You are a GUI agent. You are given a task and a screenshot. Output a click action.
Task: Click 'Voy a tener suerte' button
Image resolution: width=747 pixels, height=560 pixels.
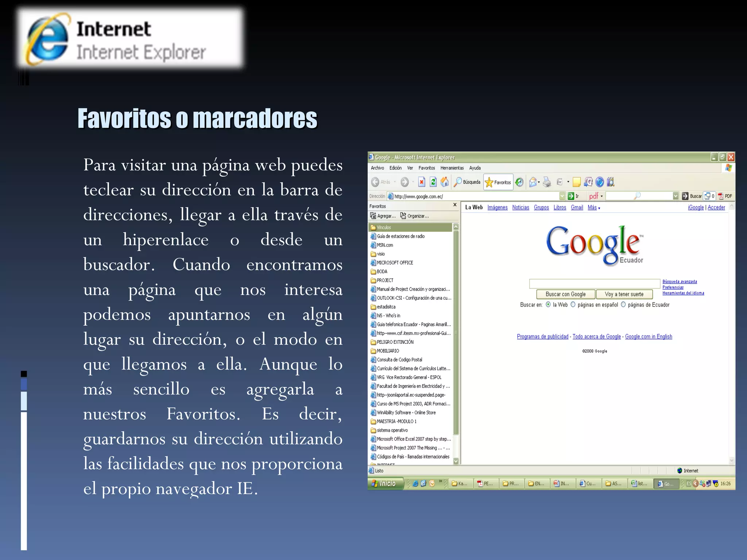tap(624, 294)
